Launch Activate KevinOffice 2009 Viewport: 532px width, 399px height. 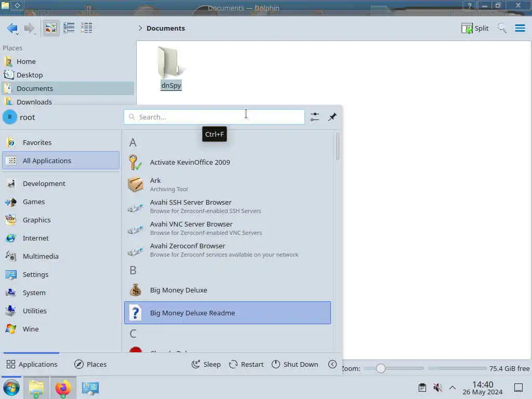[228, 162]
